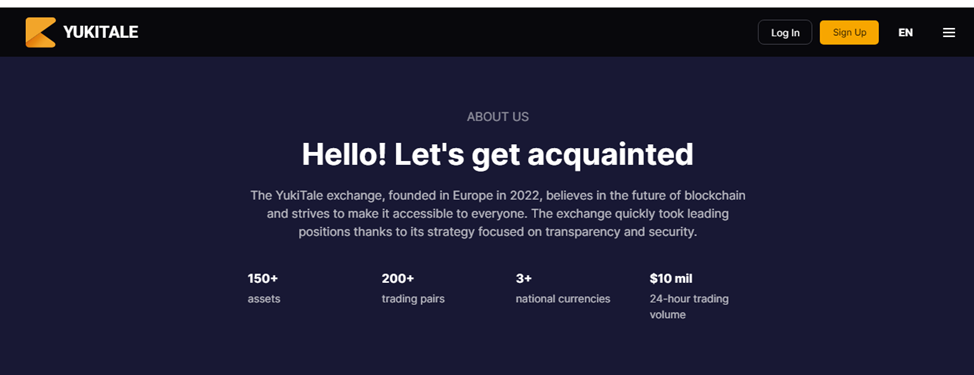Click the 200+ trading pairs figure

[x=398, y=278]
